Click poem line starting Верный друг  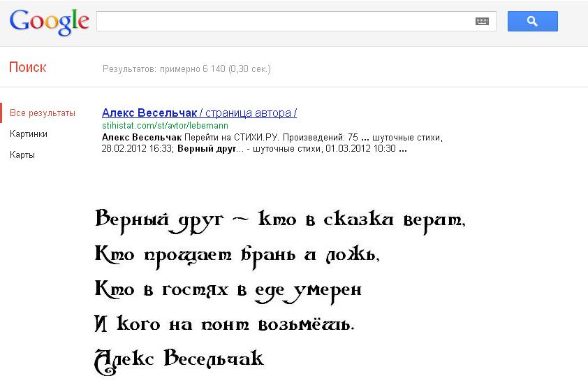[x=279, y=219]
